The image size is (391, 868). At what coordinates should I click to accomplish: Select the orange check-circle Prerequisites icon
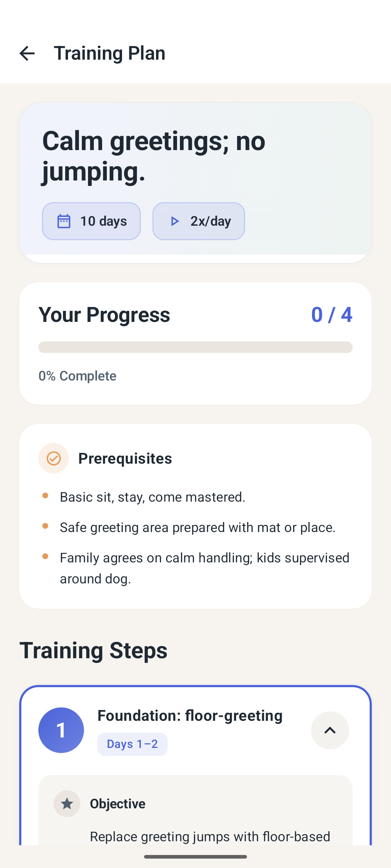pyautogui.click(x=54, y=458)
